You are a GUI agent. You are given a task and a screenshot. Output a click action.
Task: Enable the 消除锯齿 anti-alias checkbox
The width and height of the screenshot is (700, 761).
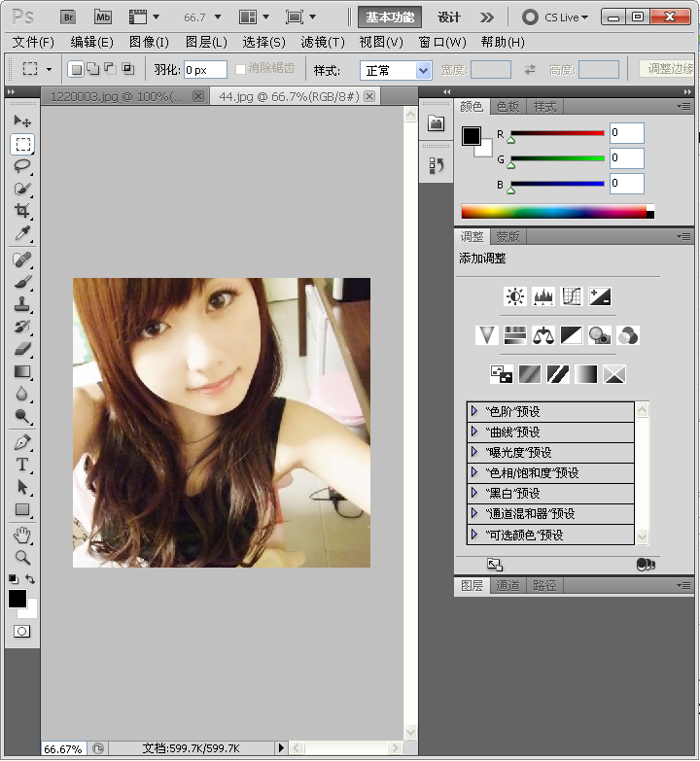coord(241,69)
